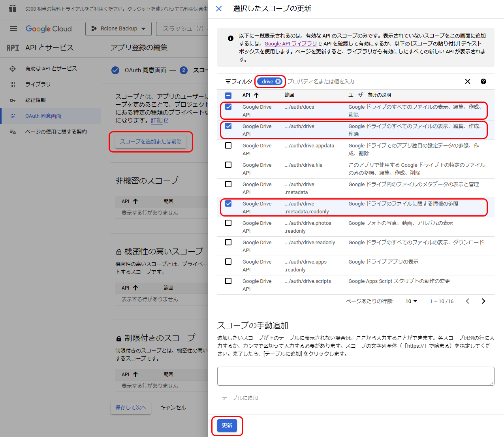Uncheck the .../auth/docs scope checkbox
Viewport: 504px width, 437px height.
228,107
